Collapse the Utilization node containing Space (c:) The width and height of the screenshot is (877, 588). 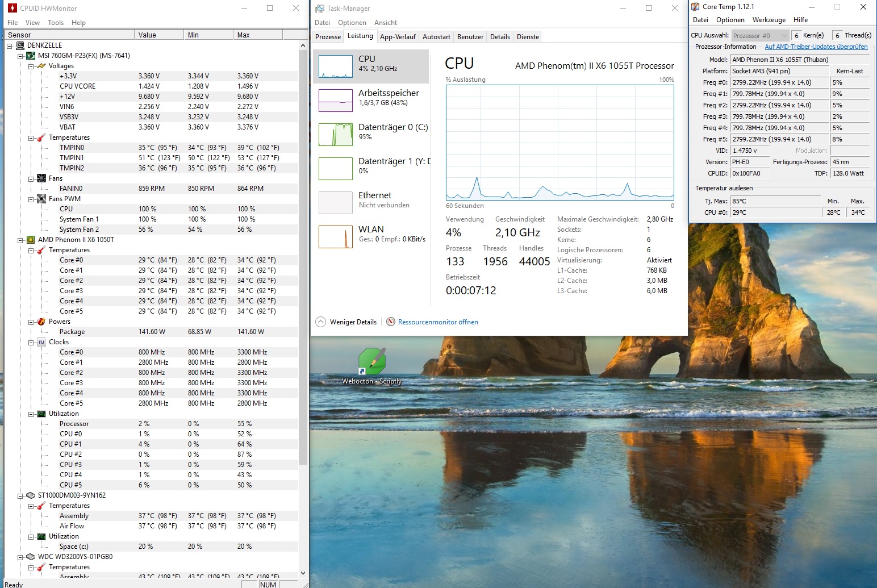pyautogui.click(x=31, y=536)
